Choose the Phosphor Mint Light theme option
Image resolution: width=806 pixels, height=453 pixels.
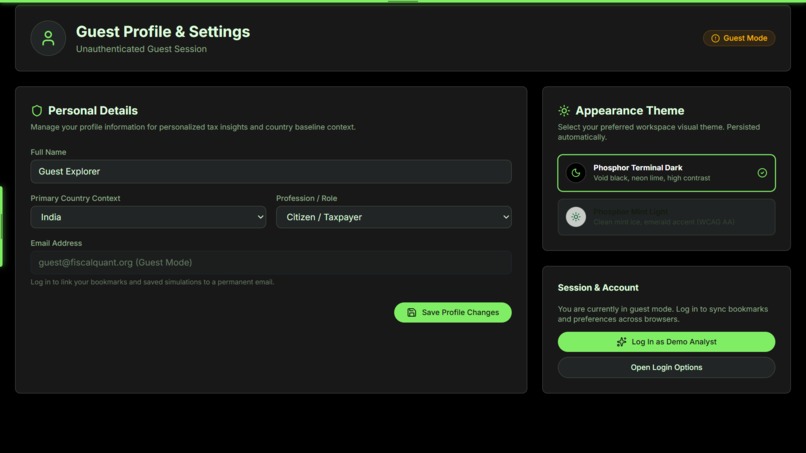666,217
